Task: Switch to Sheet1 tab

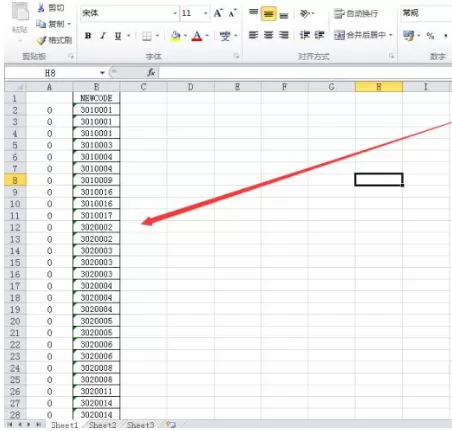Action: [x=65, y=425]
